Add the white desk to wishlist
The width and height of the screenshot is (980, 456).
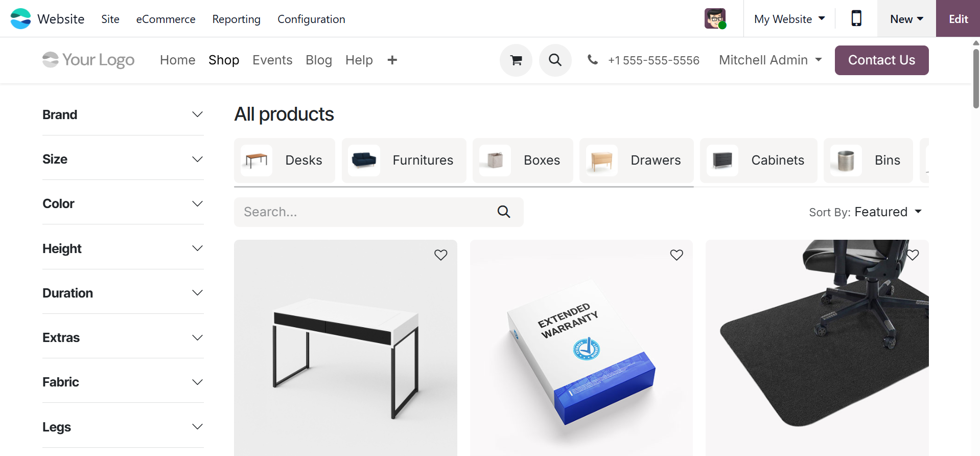coord(440,255)
